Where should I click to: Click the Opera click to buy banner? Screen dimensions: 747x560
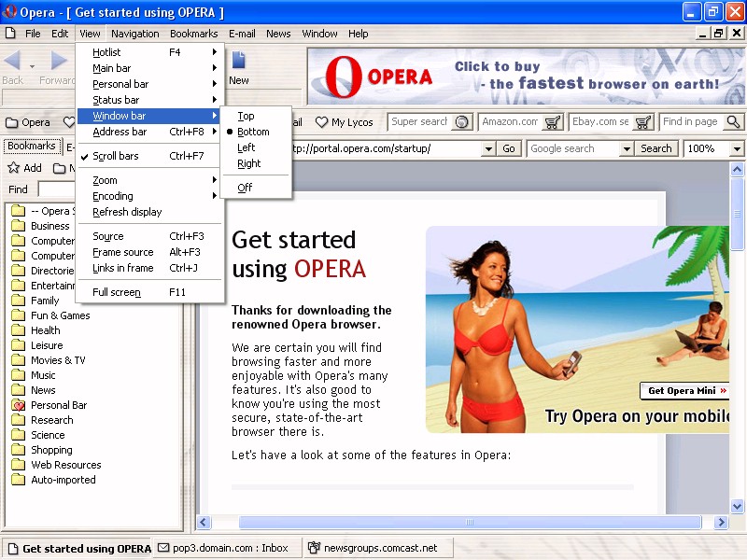(x=527, y=77)
